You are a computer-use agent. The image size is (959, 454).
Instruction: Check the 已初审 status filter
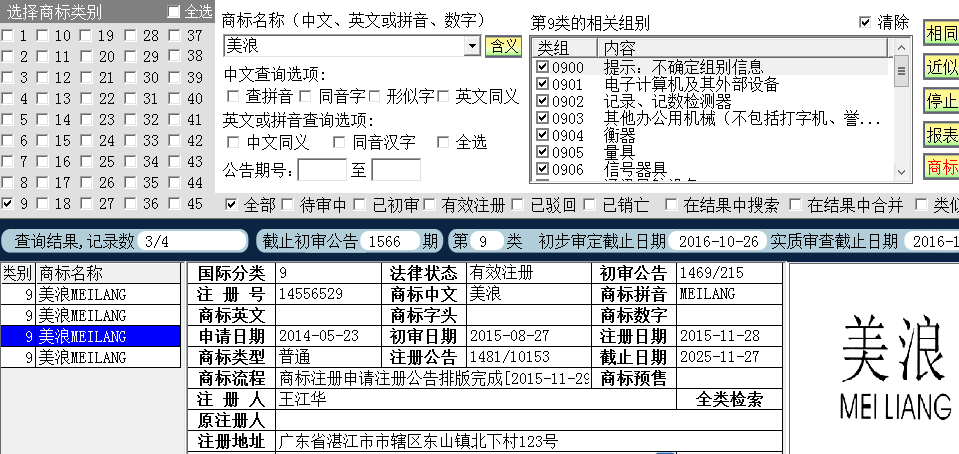pyautogui.click(x=359, y=204)
